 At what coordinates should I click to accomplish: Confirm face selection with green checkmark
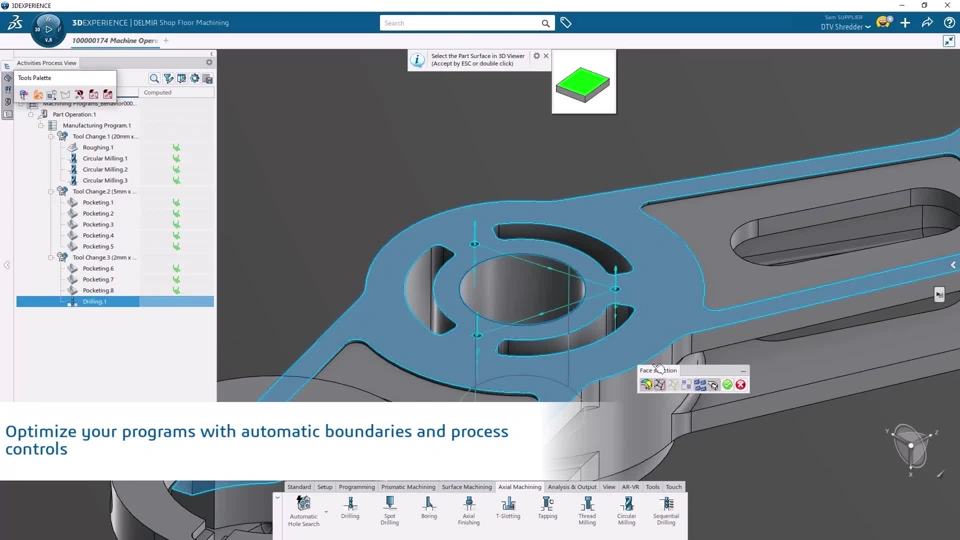[727, 384]
